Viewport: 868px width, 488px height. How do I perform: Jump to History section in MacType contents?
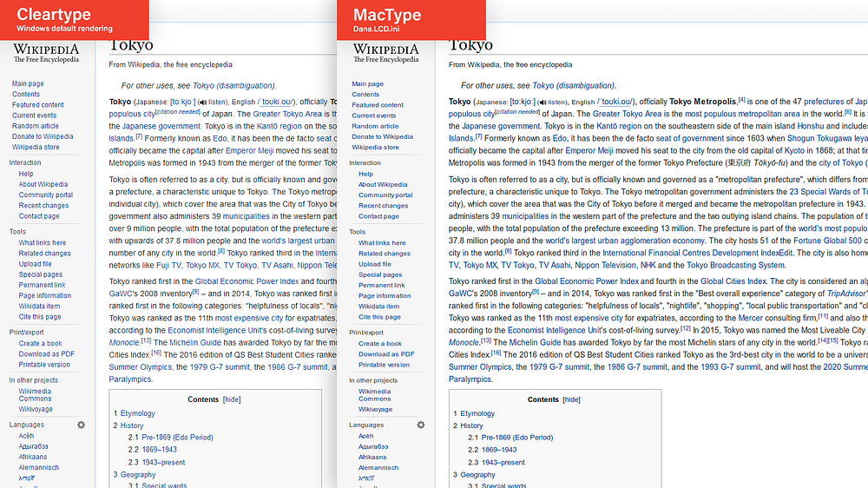pos(471,425)
